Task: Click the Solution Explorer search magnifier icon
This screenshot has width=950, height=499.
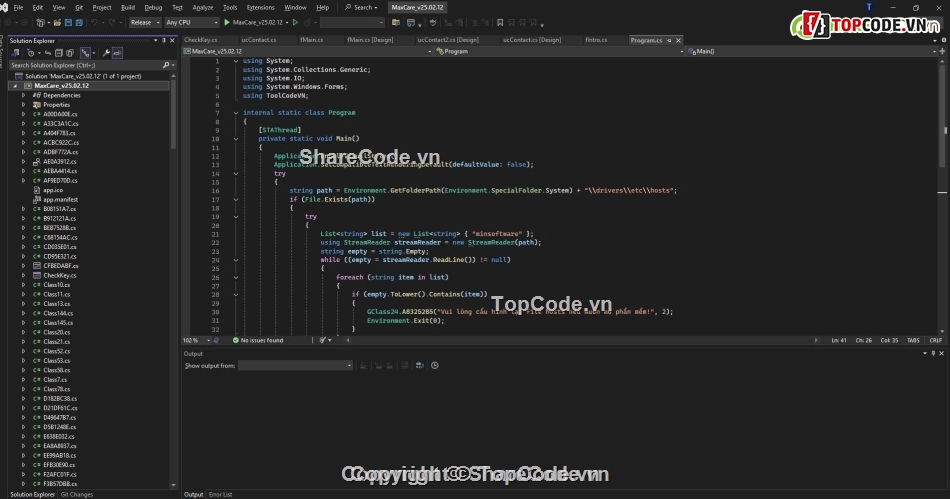Action: coord(166,65)
